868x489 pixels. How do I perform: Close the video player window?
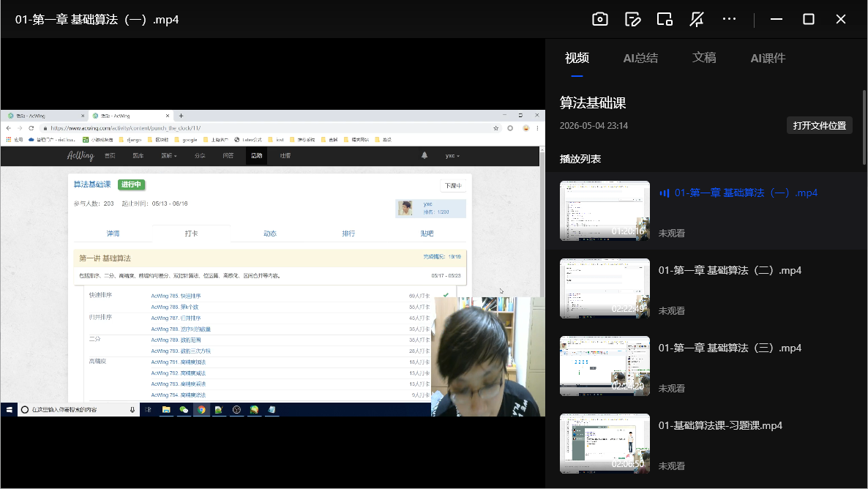841,19
